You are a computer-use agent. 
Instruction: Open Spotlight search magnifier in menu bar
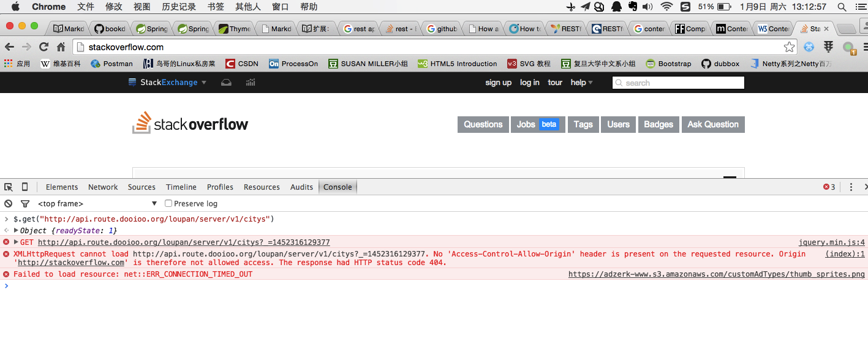point(842,7)
